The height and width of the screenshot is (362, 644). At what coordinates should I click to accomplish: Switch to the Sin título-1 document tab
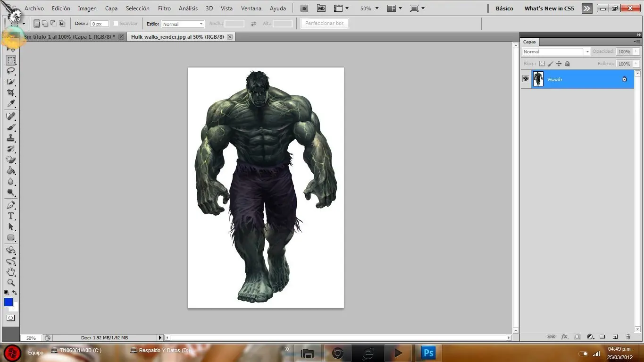70,36
